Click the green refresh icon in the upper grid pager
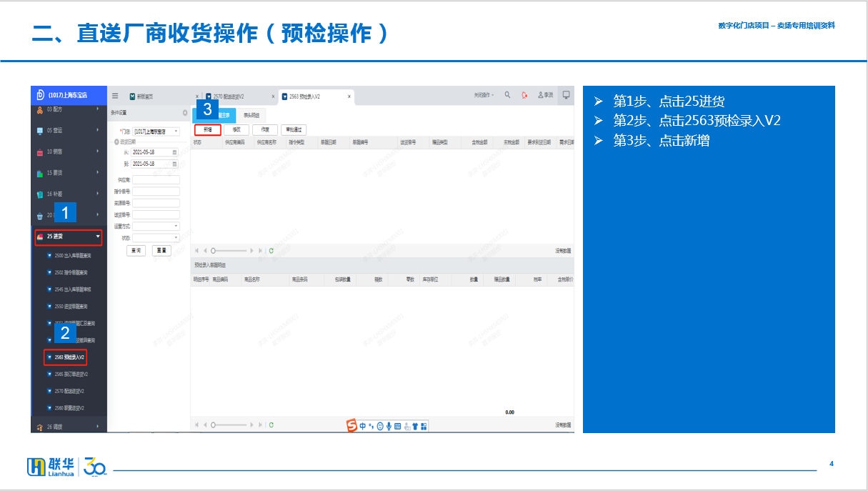 (271, 251)
